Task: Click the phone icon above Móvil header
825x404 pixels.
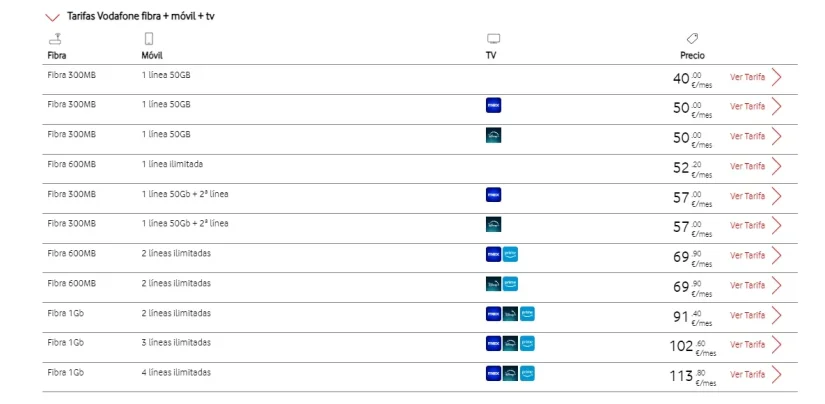Action: [148, 39]
